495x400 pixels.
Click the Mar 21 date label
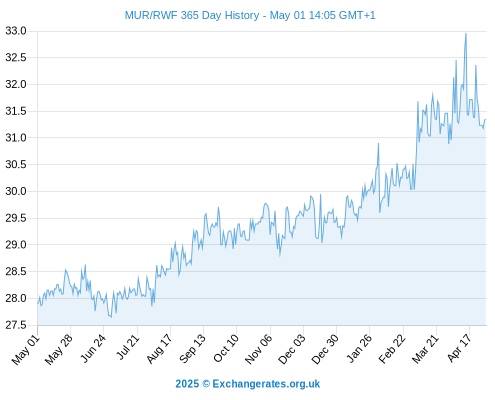click(x=425, y=349)
